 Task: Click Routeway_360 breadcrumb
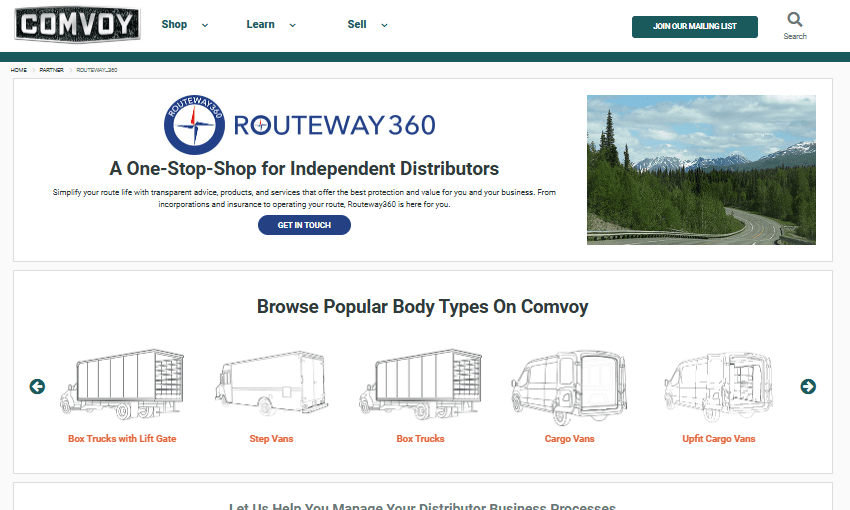[x=96, y=70]
